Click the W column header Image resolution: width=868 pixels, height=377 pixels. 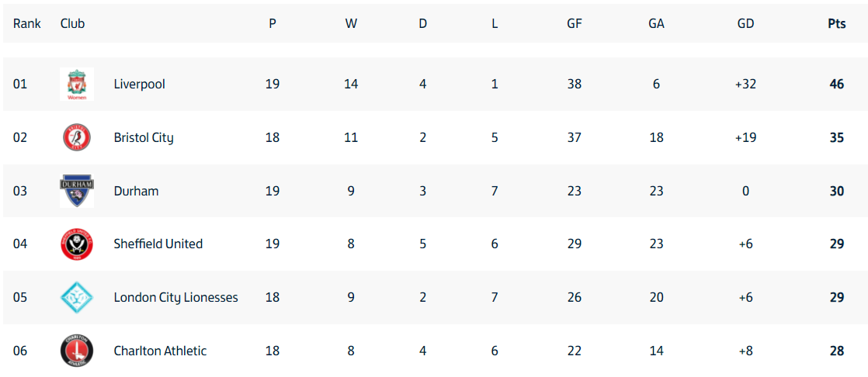[x=351, y=24]
